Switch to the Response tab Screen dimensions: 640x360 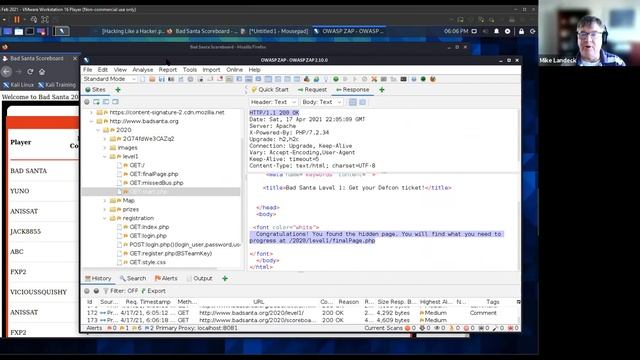(x=353, y=89)
